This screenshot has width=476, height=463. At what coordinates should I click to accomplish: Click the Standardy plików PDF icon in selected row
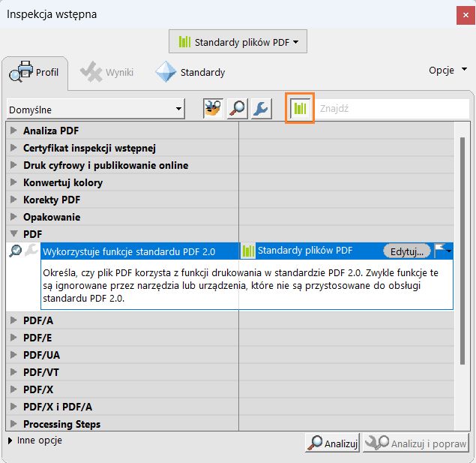pyautogui.click(x=248, y=251)
